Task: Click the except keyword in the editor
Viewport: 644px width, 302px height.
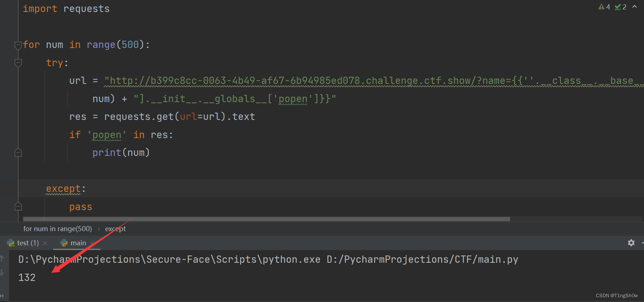Action: pyautogui.click(x=63, y=189)
